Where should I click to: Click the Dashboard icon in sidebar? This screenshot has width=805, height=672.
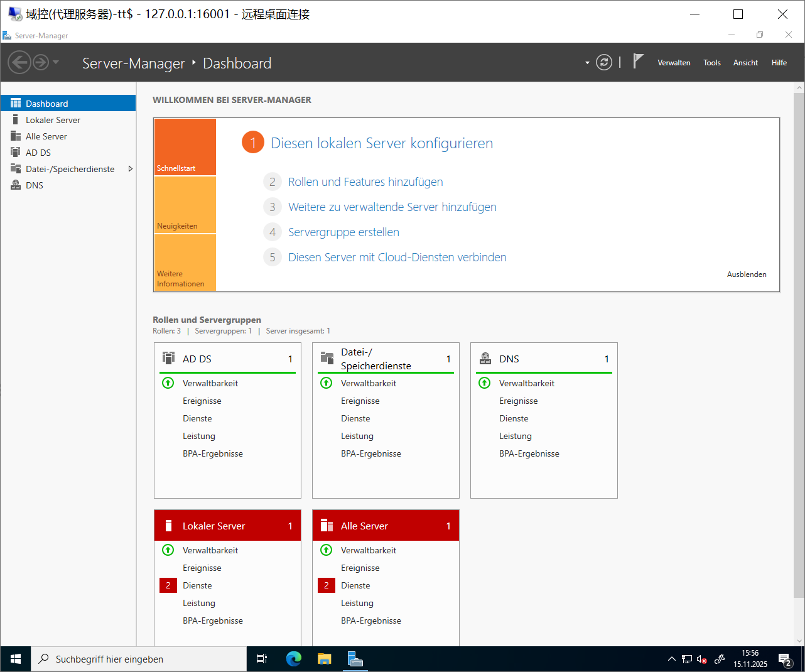(x=16, y=103)
